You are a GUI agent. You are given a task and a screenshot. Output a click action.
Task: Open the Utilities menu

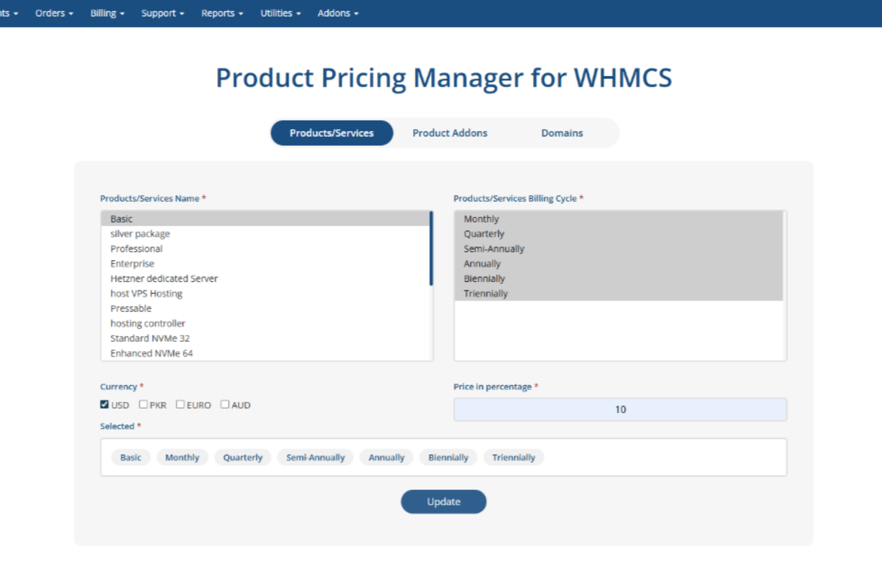[x=280, y=13]
